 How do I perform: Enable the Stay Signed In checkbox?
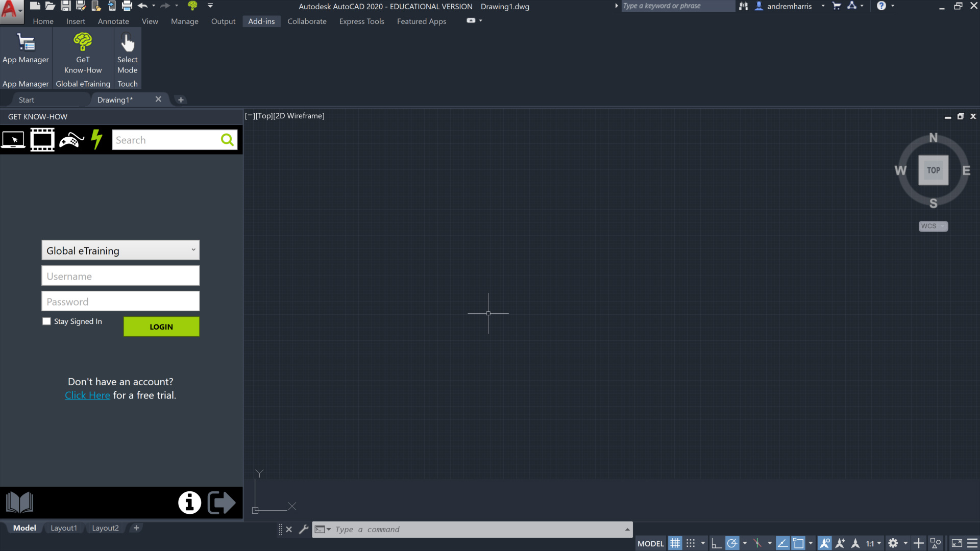[47, 321]
